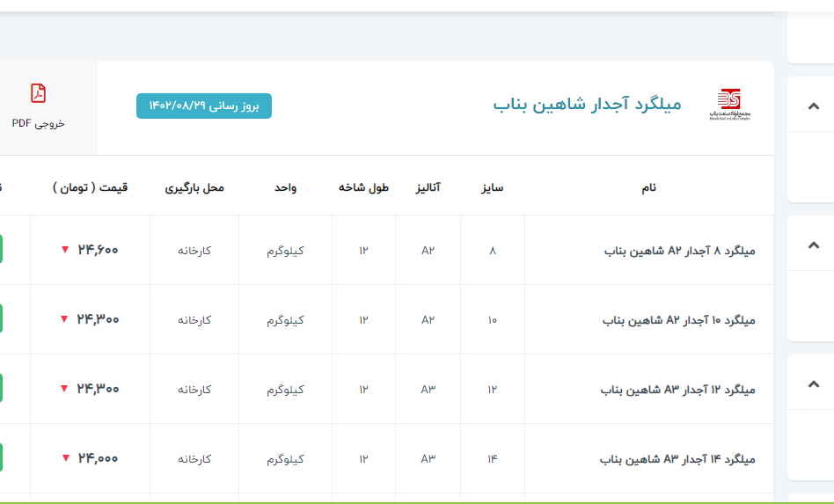This screenshot has width=834, height=504.
Task: Click the Shahin Bonab company logo
Action: (x=729, y=106)
